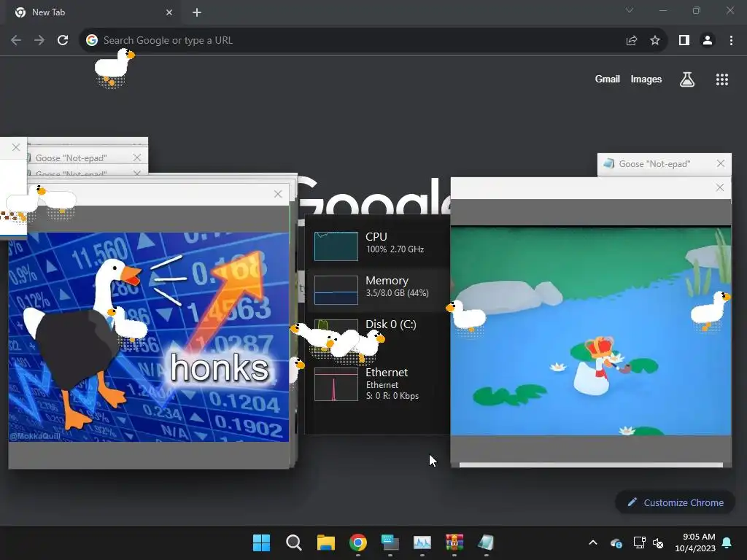This screenshot has height=560, width=747.
Task: Expand the hidden system tray icons
Action: pos(593,542)
